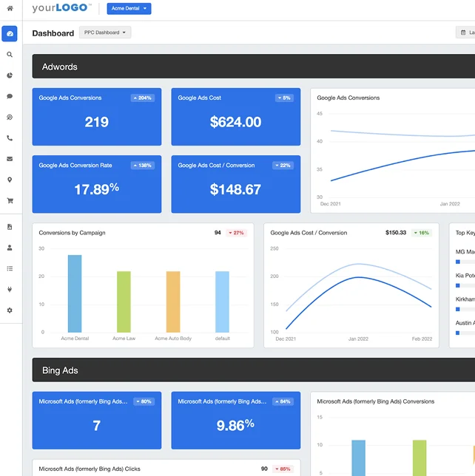Open the plug integrations icon

click(x=10, y=289)
